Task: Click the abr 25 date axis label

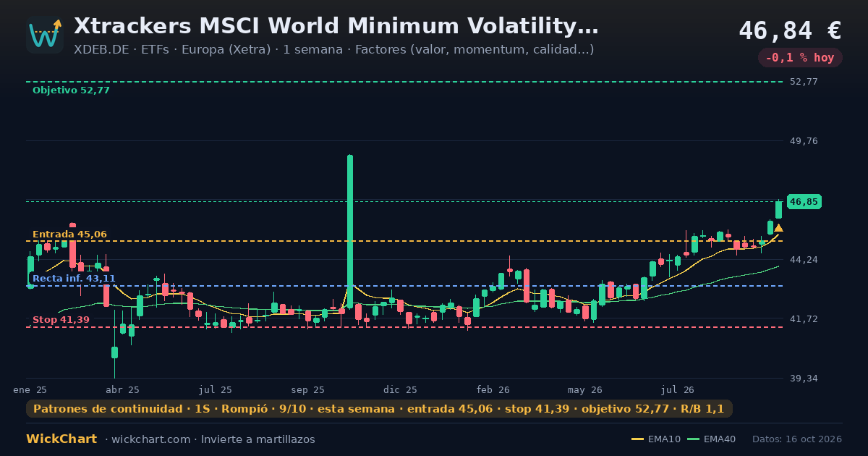Action: pyautogui.click(x=122, y=390)
